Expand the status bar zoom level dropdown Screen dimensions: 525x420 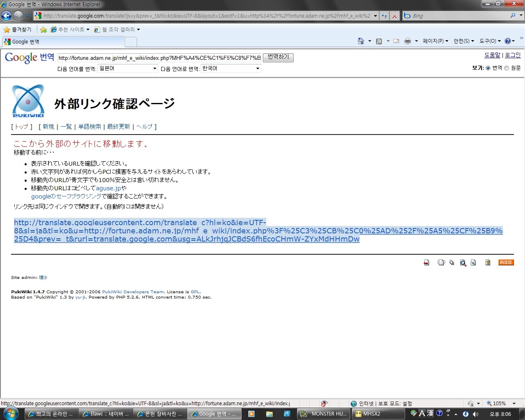click(514, 404)
